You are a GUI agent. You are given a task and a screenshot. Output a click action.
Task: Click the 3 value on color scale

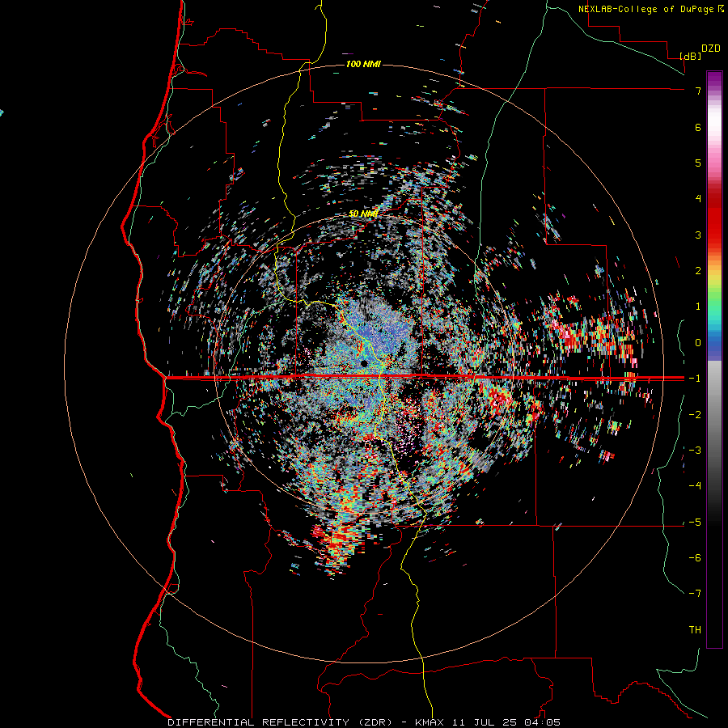click(x=698, y=235)
